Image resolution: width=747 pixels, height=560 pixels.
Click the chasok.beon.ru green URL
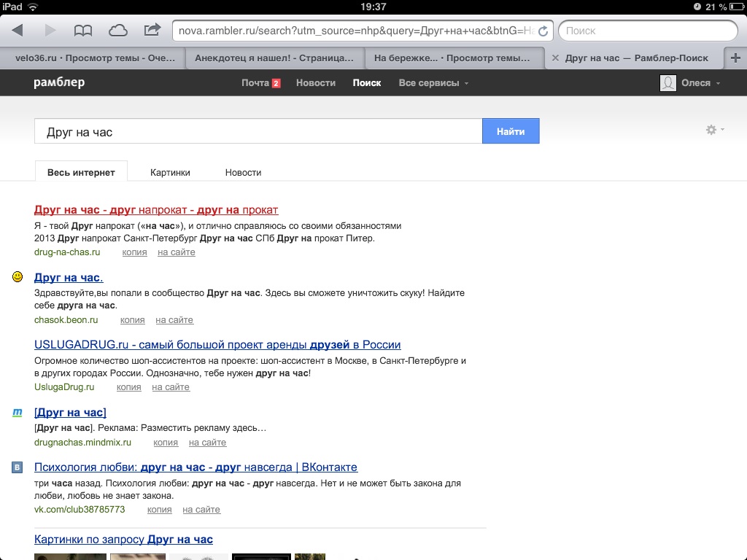pos(66,320)
